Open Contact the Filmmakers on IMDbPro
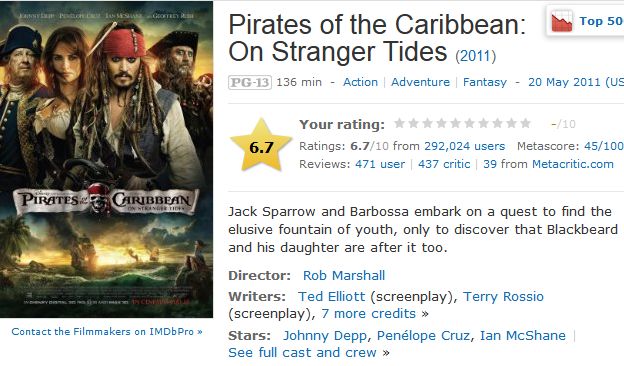 click(107, 332)
